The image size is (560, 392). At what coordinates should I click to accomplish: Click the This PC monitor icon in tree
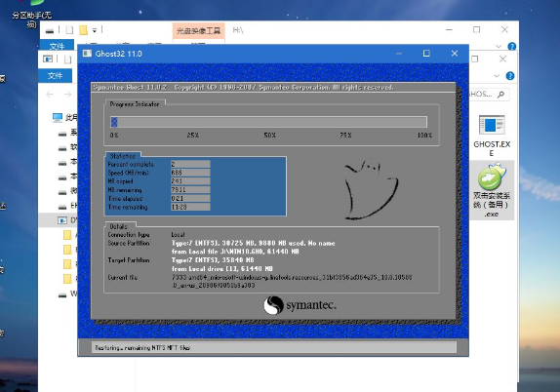[58, 117]
